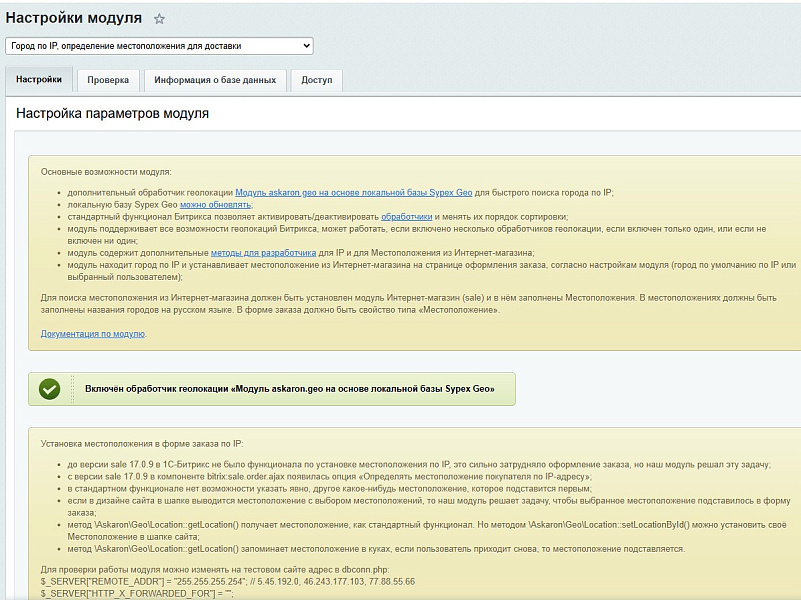The height and width of the screenshot is (600, 801).
Task: Click the Основные возможности модуля text
Action: click(x=106, y=172)
